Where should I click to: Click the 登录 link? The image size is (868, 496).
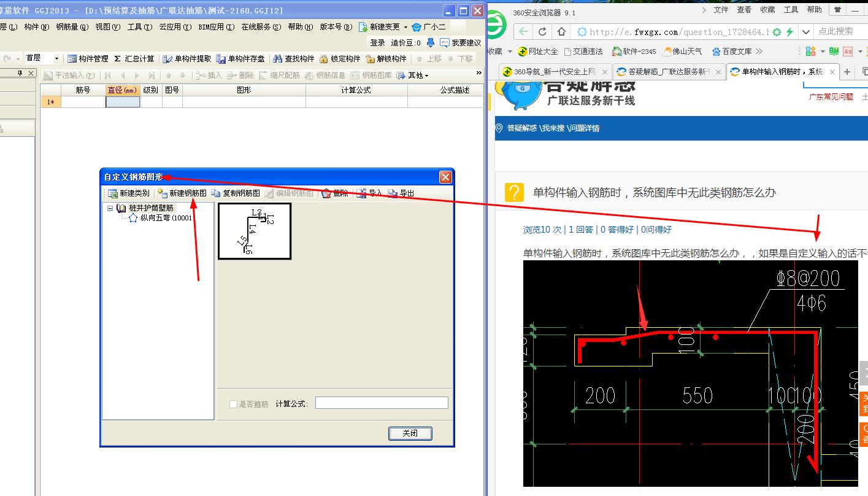(x=377, y=42)
